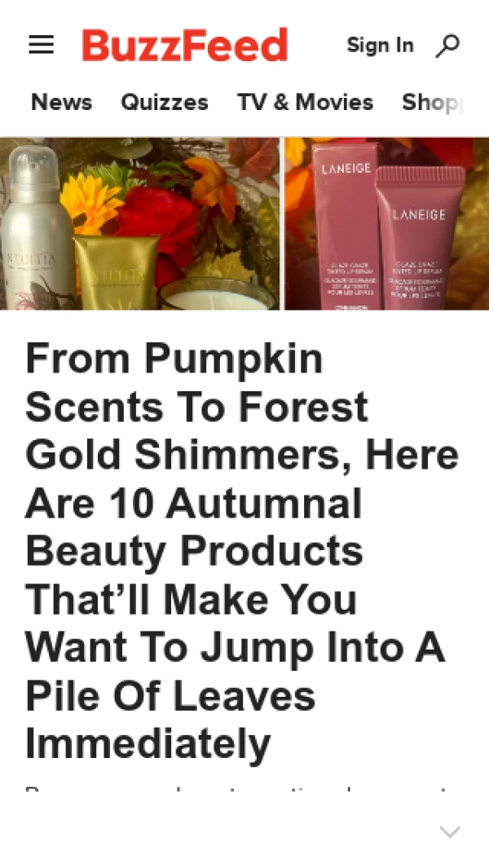Expand the chevron below the article

450,831
